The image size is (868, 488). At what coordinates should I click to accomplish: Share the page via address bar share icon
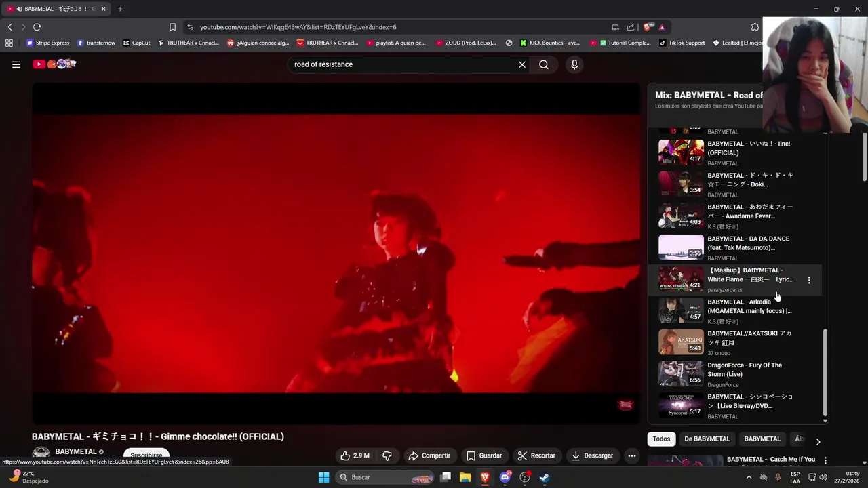click(631, 27)
